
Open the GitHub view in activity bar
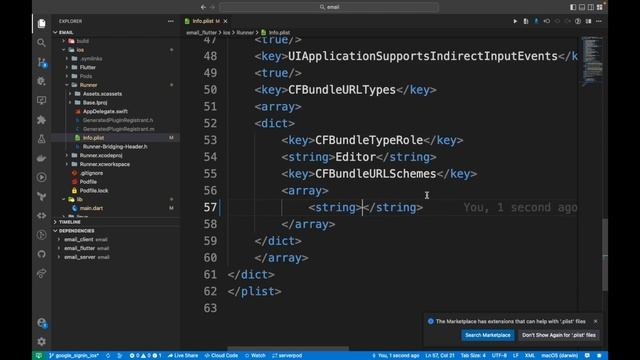coord(41,254)
